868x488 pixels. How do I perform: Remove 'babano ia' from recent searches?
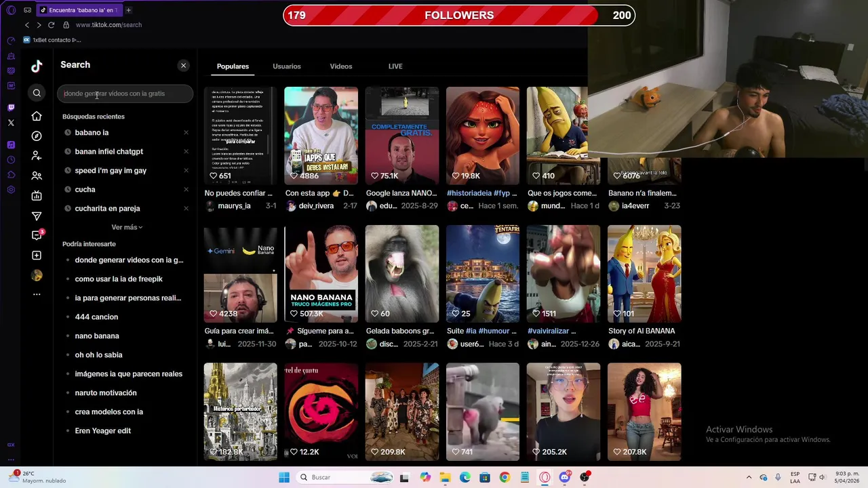186,133
